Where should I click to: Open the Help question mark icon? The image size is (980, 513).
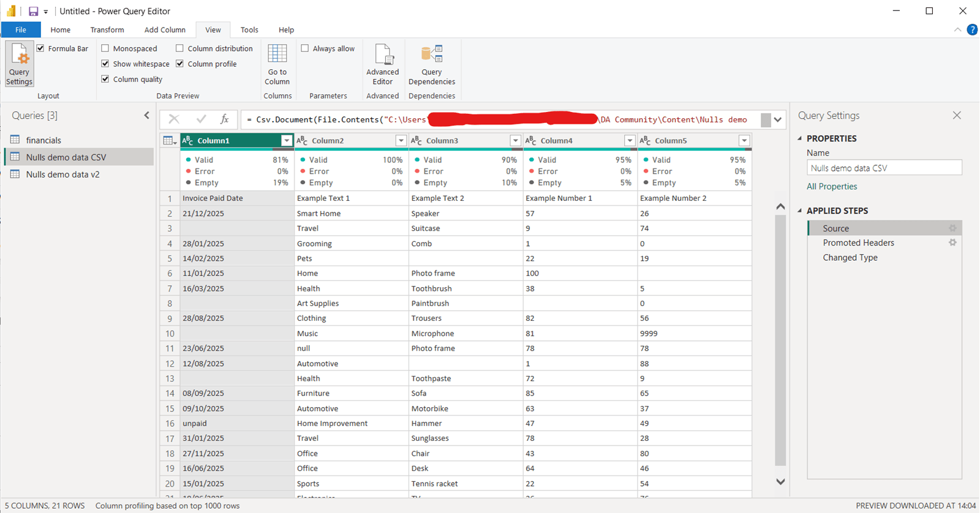click(972, 29)
